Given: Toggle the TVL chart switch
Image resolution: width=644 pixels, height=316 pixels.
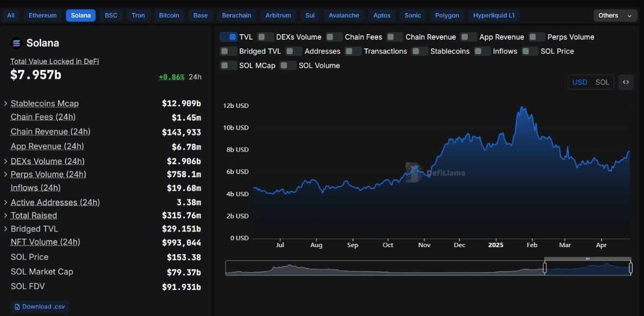Looking at the screenshot, I should (228, 37).
